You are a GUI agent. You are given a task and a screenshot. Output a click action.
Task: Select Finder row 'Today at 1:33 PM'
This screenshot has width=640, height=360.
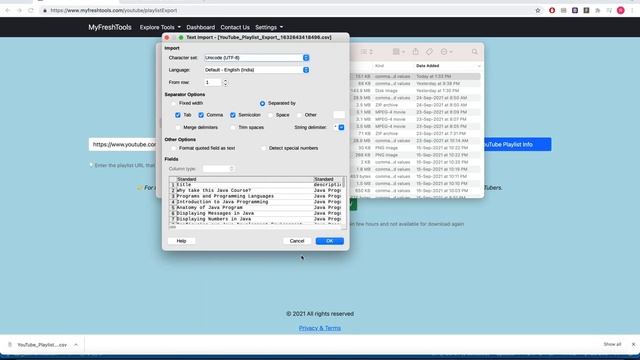click(416, 76)
